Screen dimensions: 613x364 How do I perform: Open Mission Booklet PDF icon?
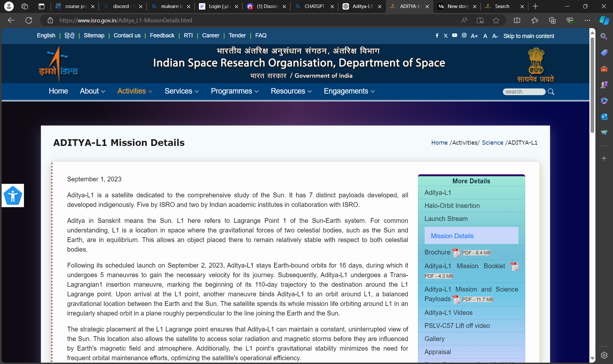[514, 266]
